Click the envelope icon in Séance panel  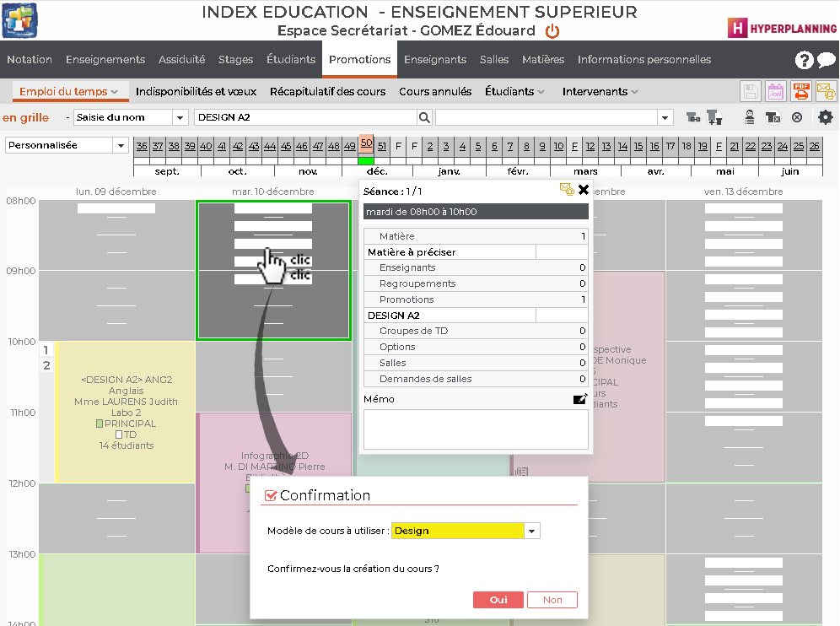[567, 189]
